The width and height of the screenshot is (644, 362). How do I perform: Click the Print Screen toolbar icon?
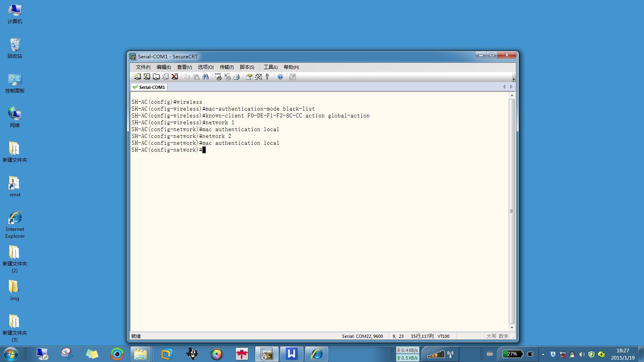(218, 77)
